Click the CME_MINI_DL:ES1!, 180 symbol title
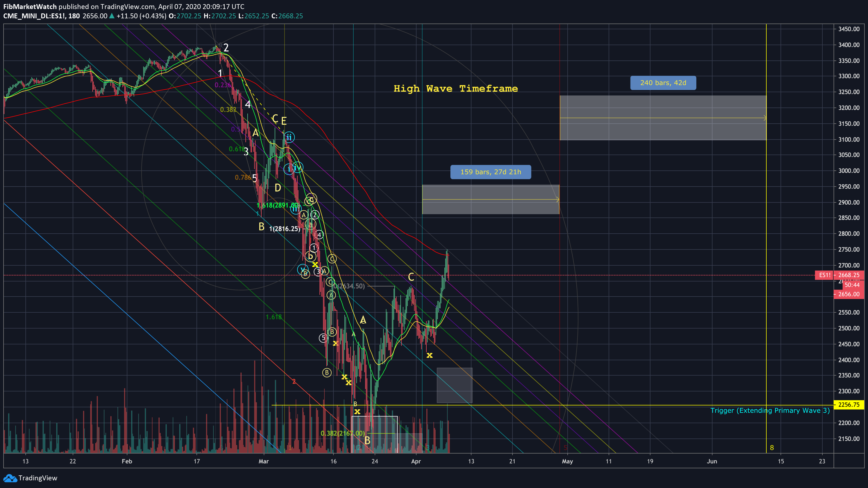Screen dimensions: 868x488 coord(42,16)
